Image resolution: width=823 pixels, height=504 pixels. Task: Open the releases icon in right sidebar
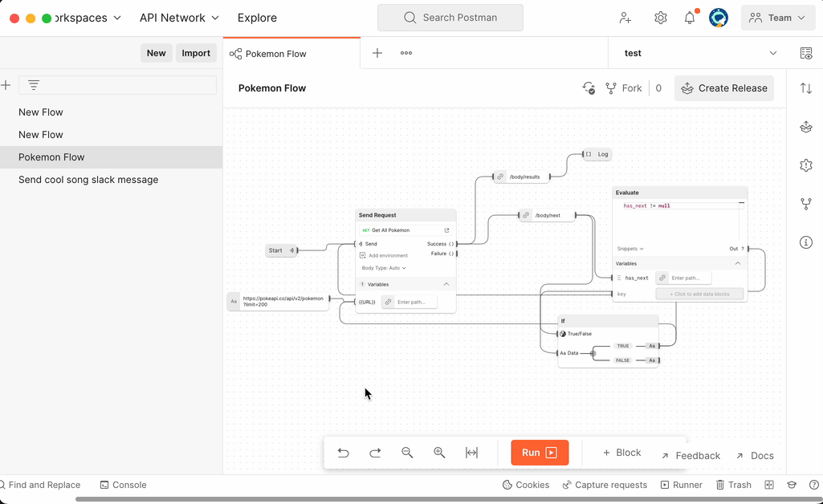[x=805, y=127]
